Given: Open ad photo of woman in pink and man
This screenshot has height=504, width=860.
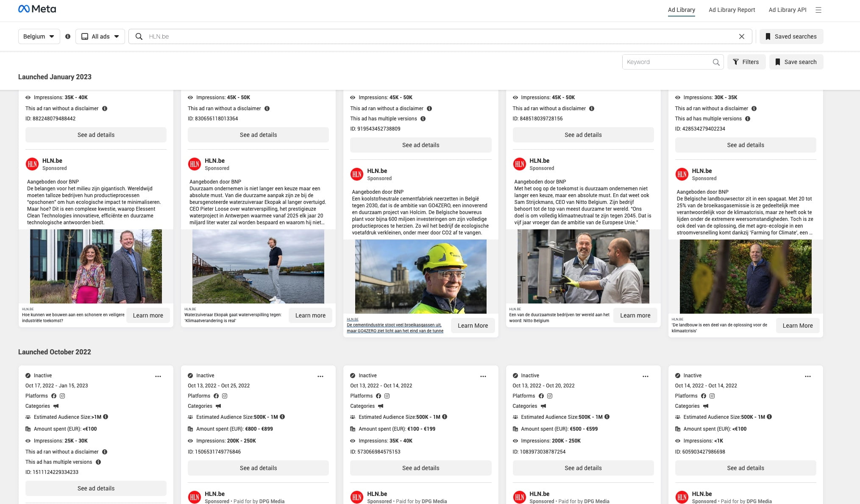Looking at the screenshot, I should point(96,266).
